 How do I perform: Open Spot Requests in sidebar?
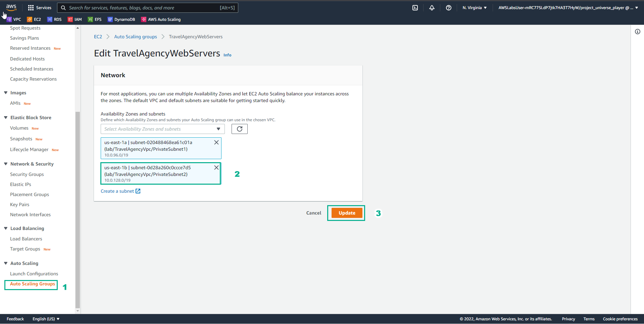25,28
